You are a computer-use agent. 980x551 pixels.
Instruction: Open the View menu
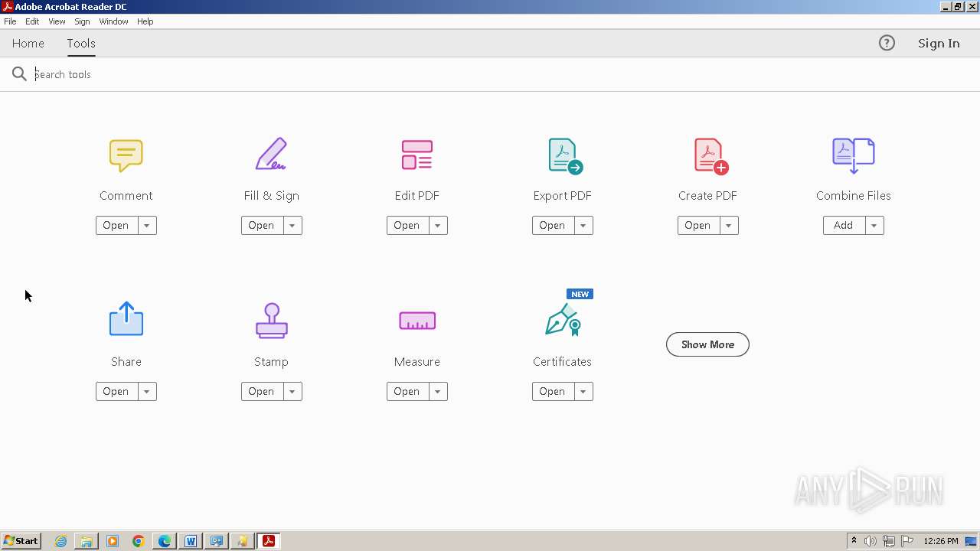click(x=57, y=21)
